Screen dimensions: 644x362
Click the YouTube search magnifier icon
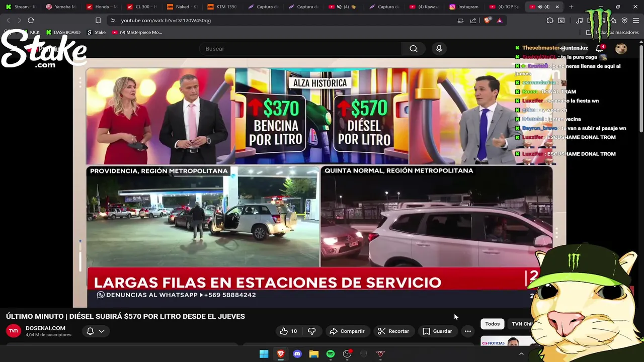(413, 49)
